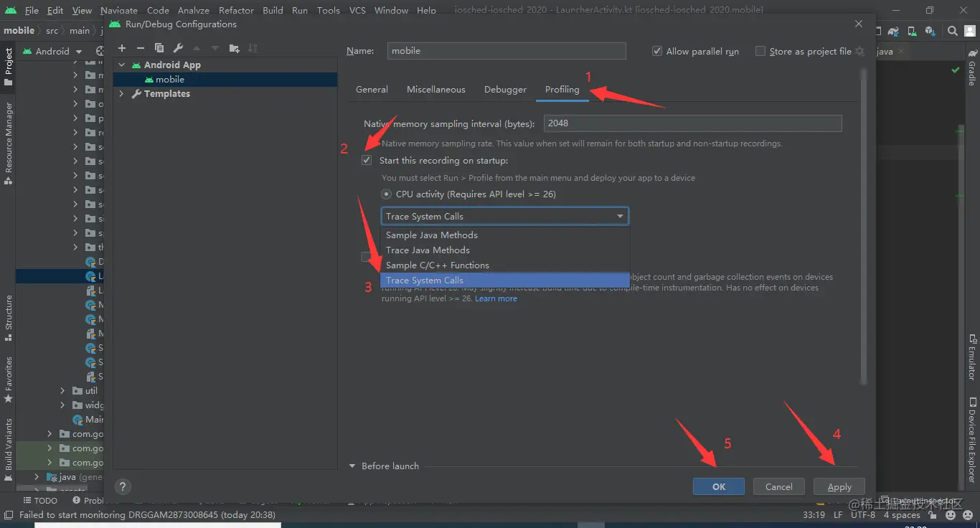
Task: Switch to the Debugger tab
Action: (x=505, y=90)
